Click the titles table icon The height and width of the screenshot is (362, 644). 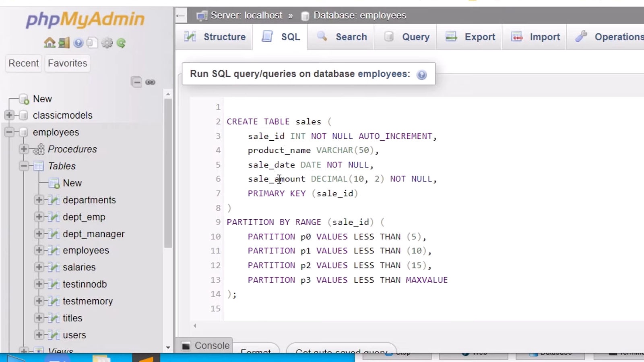click(53, 318)
